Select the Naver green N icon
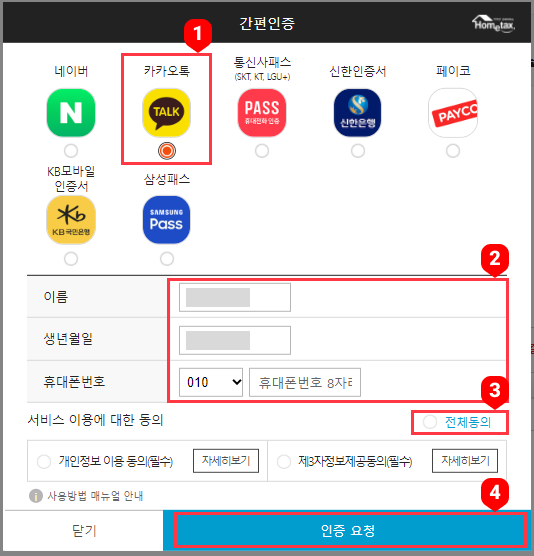The image size is (534, 556). coord(71,112)
